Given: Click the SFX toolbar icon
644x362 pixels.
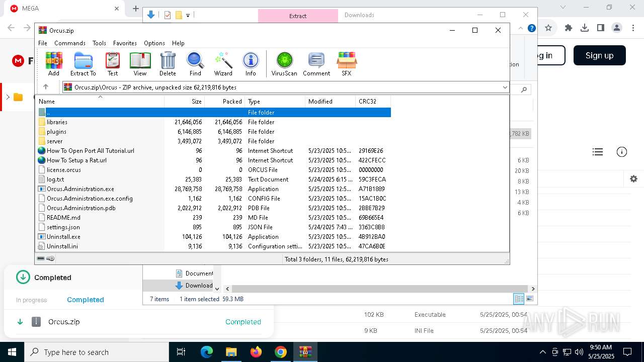Looking at the screenshot, I should tap(347, 64).
